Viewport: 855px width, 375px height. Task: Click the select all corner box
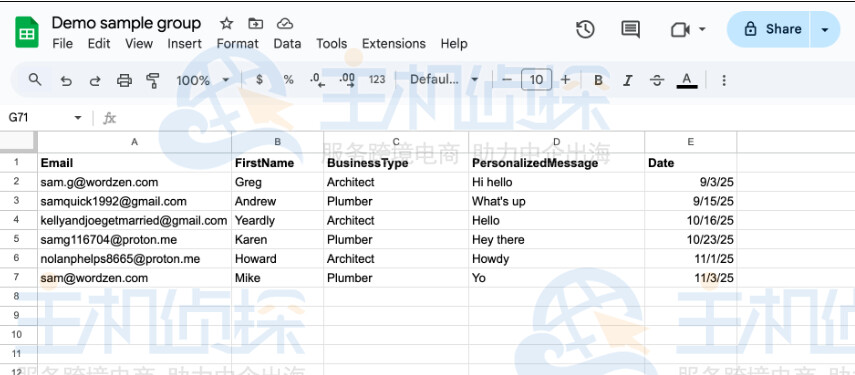point(19,142)
